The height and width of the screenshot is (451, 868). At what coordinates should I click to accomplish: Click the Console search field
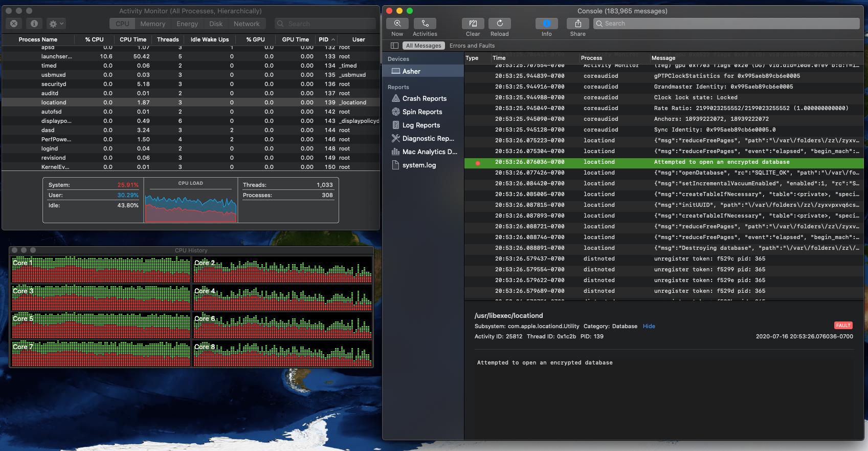coord(726,24)
